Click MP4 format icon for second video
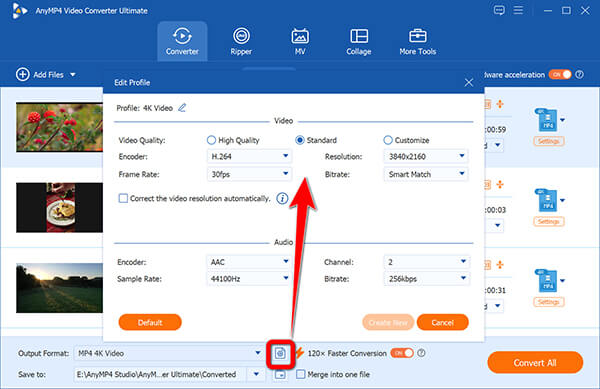This screenshot has width=600, height=389. (x=547, y=200)
